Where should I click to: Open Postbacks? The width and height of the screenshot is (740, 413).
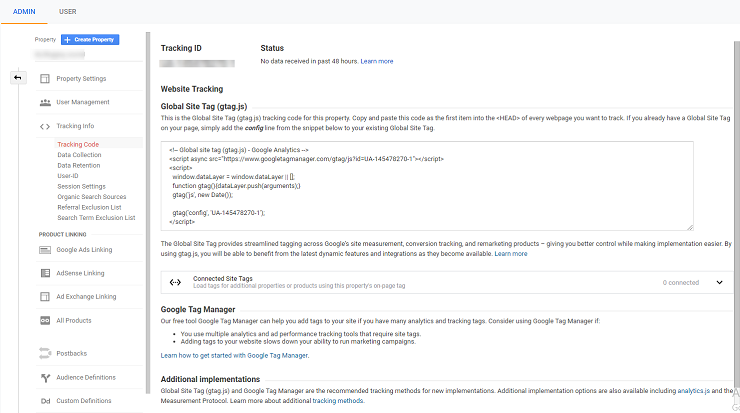coord(71,353)
